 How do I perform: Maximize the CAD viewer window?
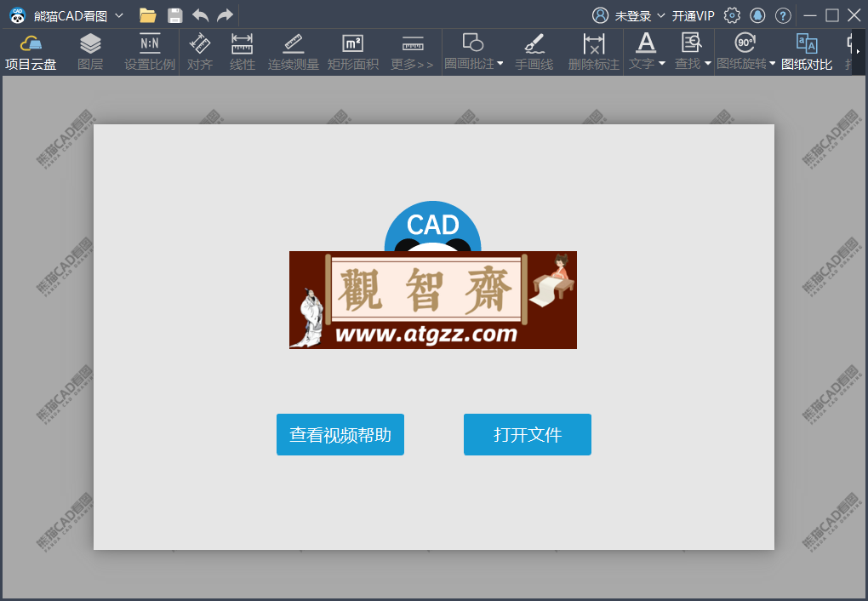(832, 15)
